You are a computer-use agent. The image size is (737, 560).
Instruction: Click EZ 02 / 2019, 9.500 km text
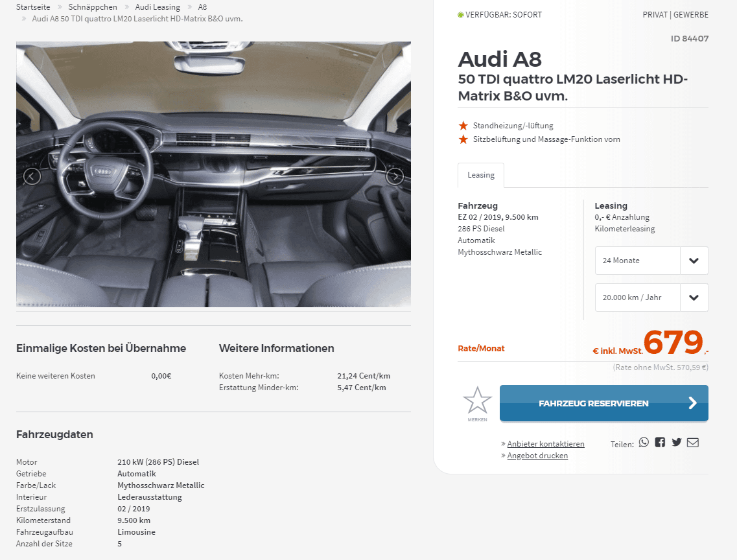click(x=498, y=217)
